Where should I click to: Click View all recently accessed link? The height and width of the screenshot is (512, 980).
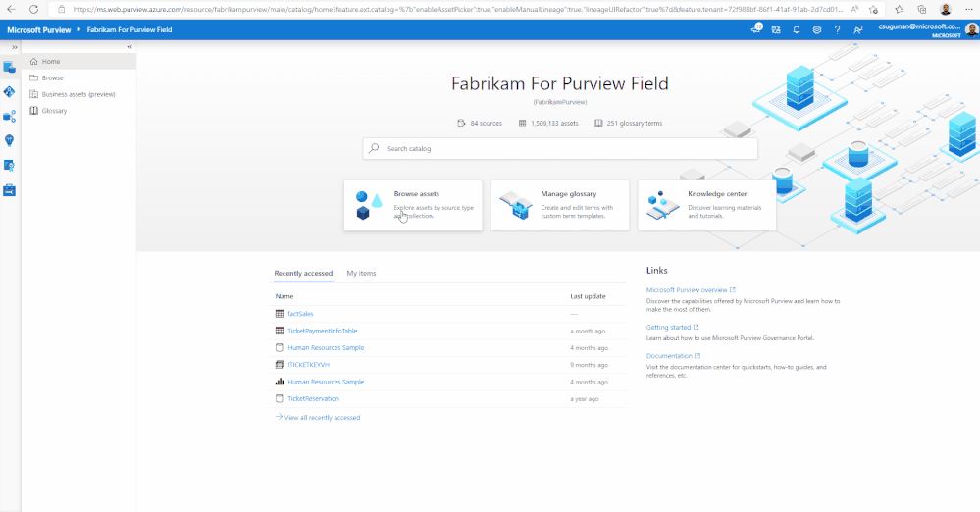tap(318, 418)
